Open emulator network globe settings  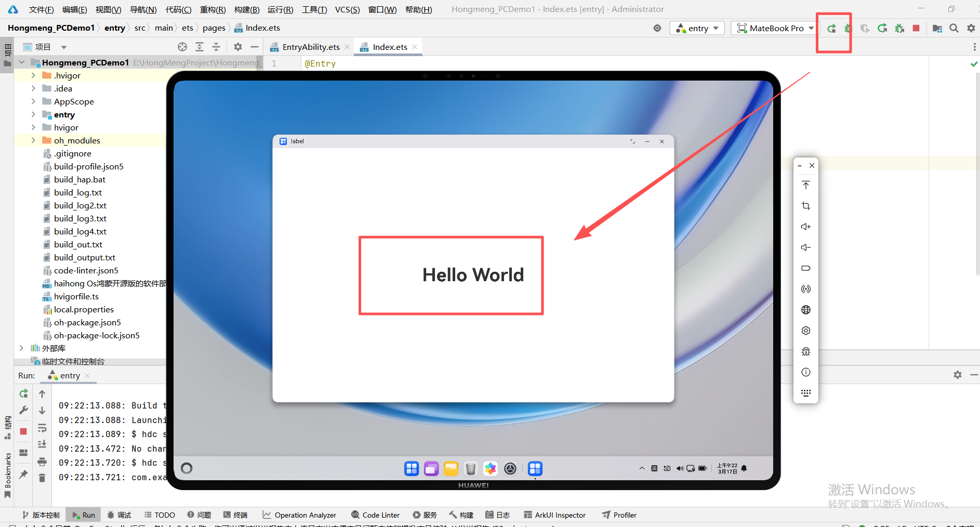tap(806, 310)
